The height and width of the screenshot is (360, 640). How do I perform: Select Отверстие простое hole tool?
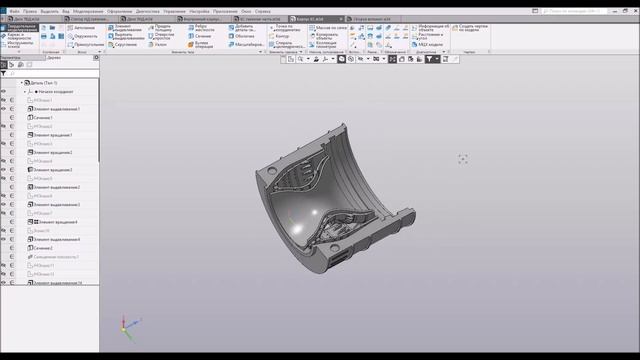point(161,36)
